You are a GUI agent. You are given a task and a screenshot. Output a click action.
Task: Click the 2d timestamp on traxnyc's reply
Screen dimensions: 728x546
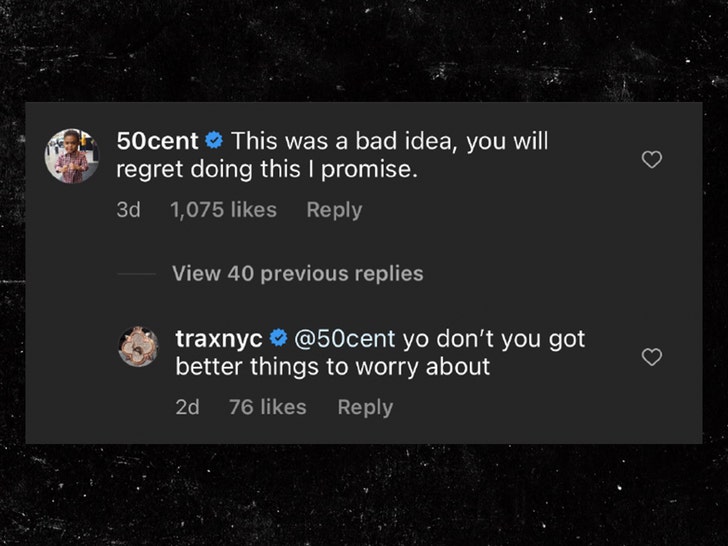187,407
